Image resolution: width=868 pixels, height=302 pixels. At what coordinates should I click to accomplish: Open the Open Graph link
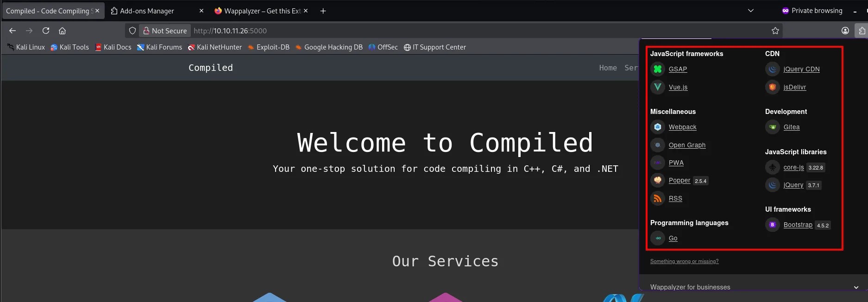tap(687, 145)
